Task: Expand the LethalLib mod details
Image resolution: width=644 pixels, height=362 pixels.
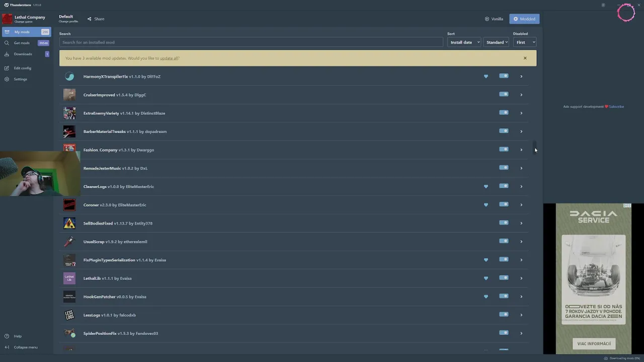Action: click(521, 279)
